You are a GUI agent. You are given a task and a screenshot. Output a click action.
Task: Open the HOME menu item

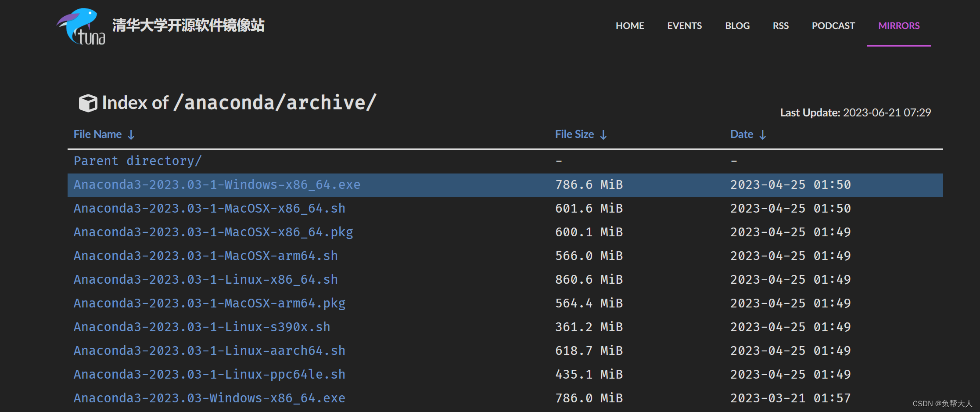click(x=630, y=26)
